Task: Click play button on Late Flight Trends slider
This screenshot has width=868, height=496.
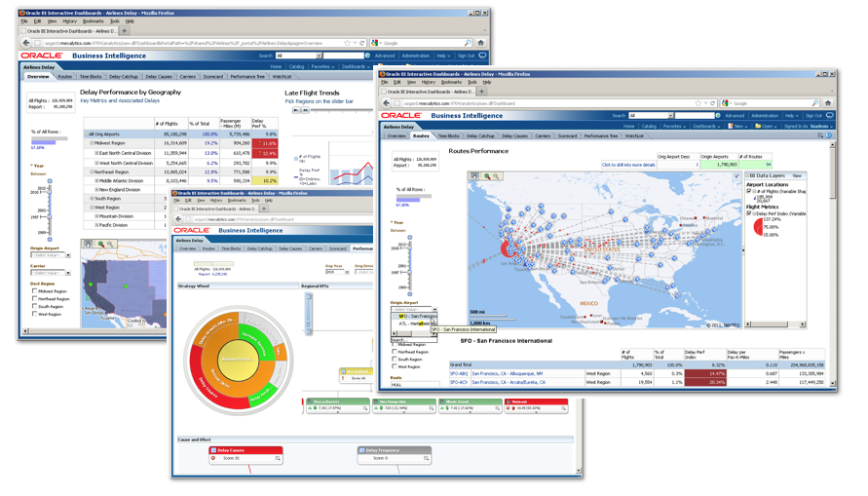Action: (x=296, y=110)
